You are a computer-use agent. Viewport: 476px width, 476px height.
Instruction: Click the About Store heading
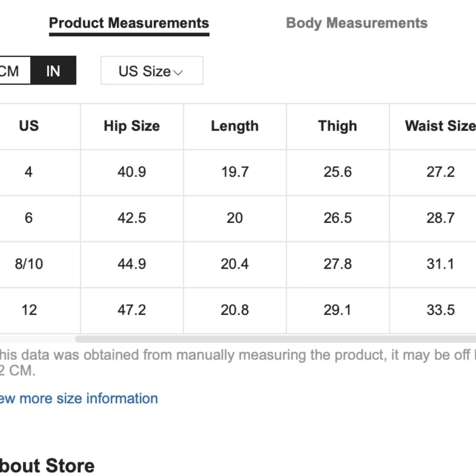[47, 466]
